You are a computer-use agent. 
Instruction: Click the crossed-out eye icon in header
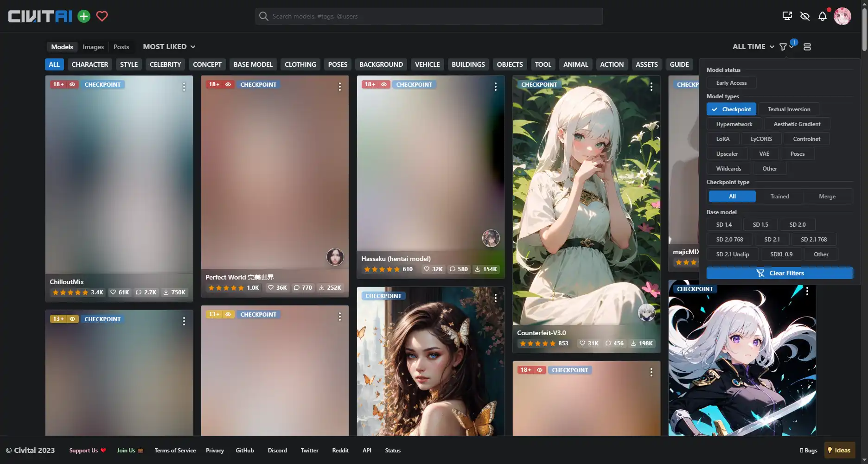coord(805,16)
